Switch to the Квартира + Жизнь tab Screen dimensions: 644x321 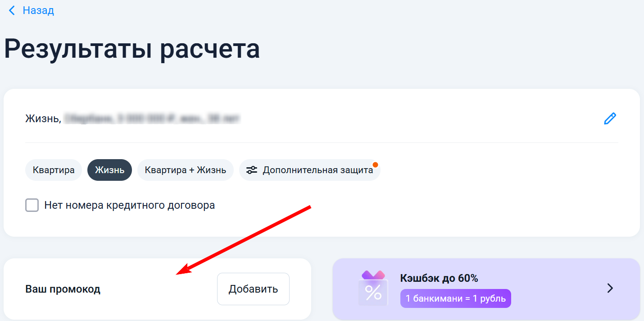[185, 170]
